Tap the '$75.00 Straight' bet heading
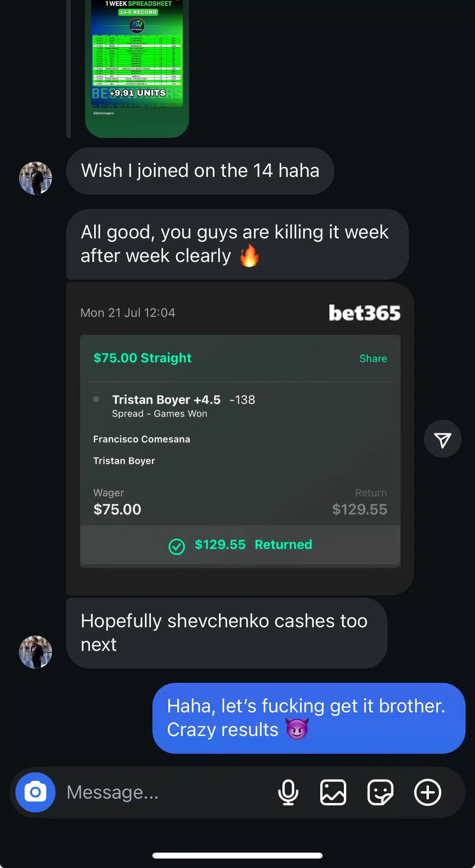 (x=142, y=358)
